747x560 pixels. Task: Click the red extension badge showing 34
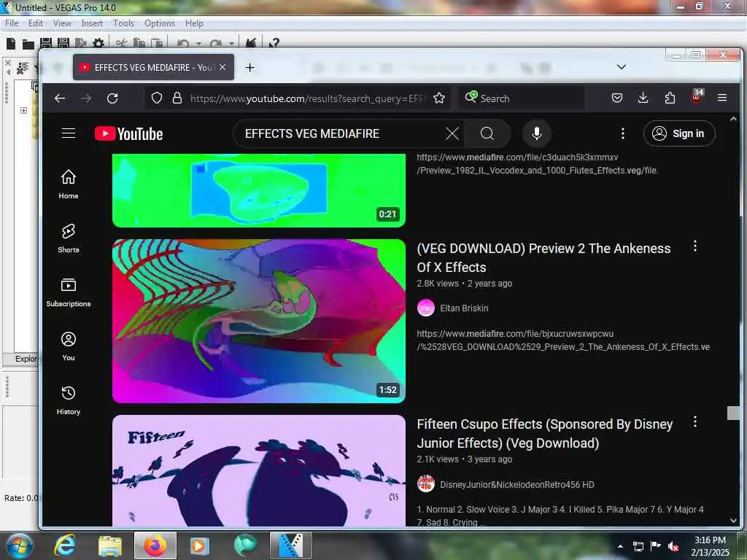(x=697, y=96)
